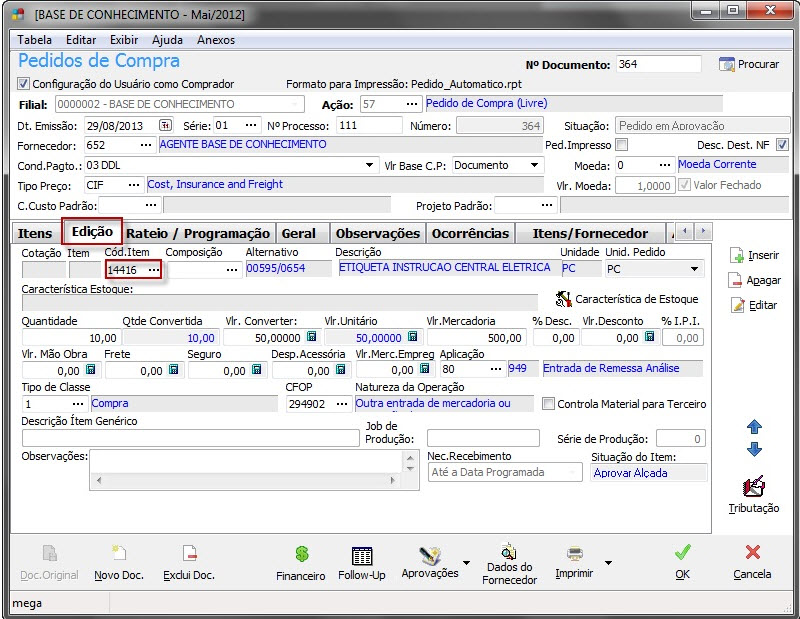Switch to the Rateio / Programação tab
The image size is (800, 619).
click(198, 233)
